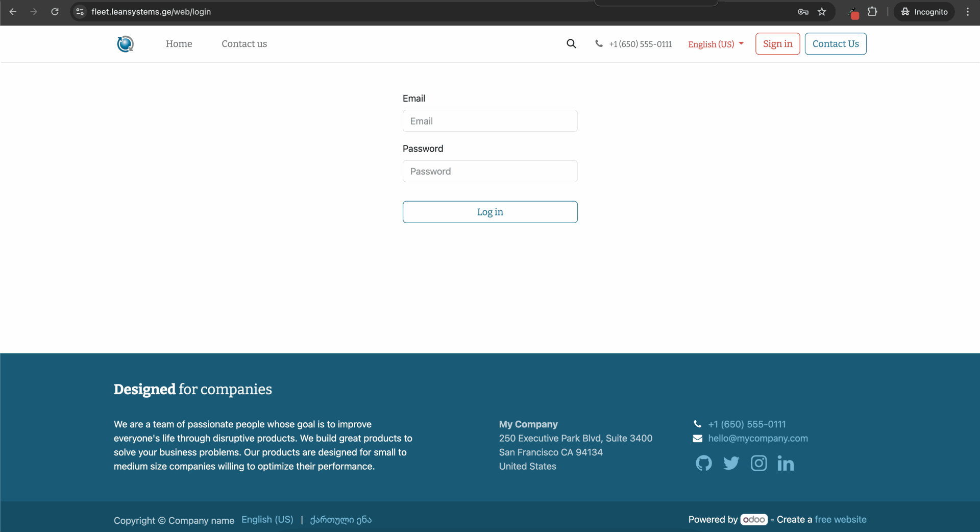This screenshot has width=980, height=532.
Task: Expand the English (US) language dropdown
Action: pos(716,44)
